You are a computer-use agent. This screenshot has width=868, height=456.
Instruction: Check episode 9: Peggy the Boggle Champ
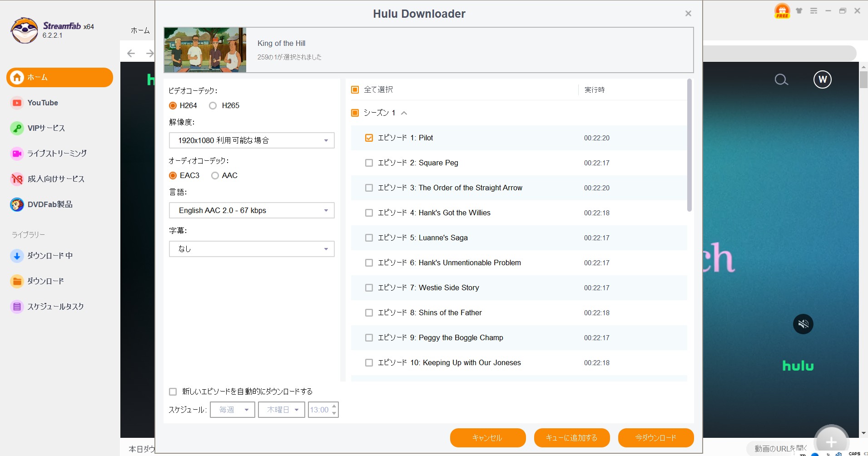tap(369, 337)
